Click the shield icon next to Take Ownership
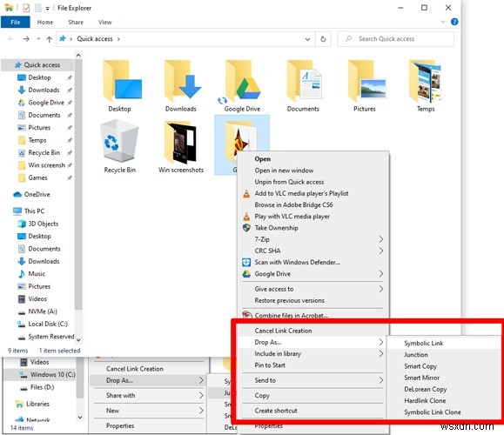Screen dimensions: 504x435 click(246, 228)
